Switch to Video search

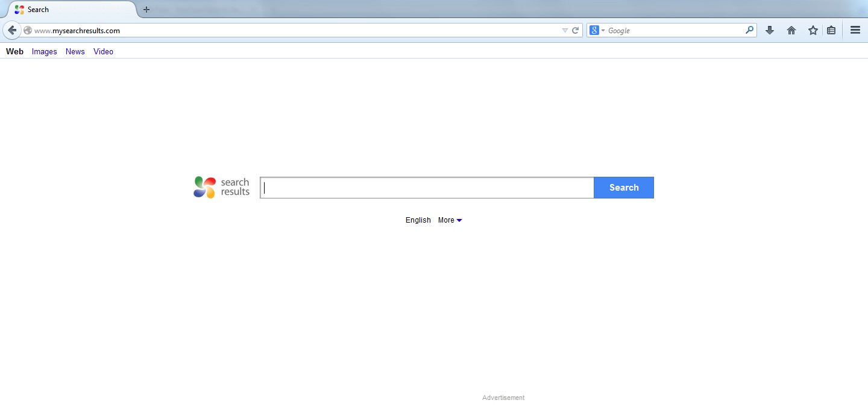point(104,51)
